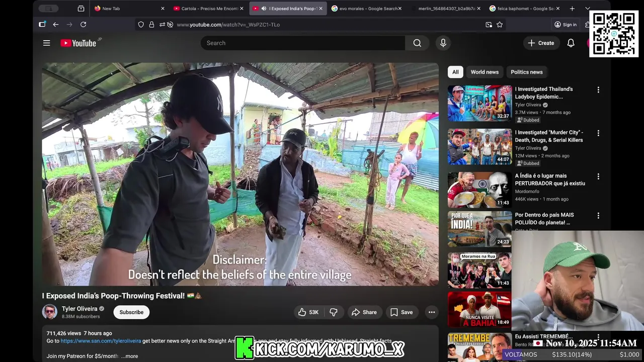
Task: Click the padlock site security icon
Action: tap(151, 25)
